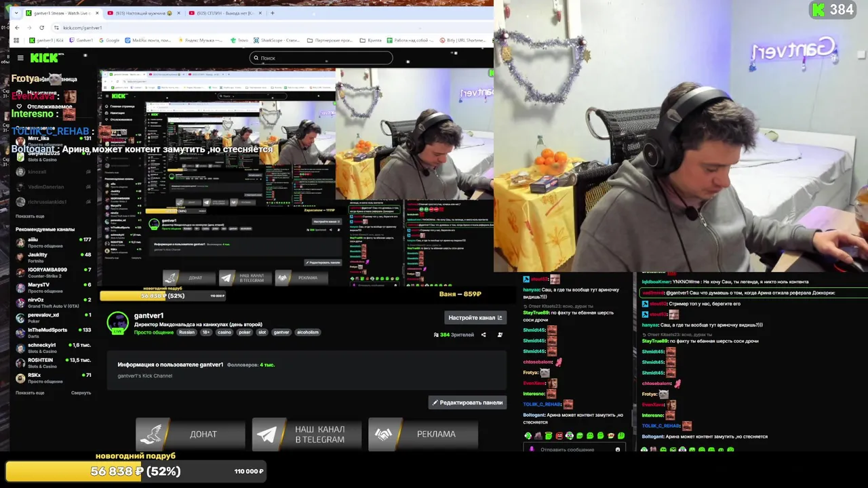Open aiiiu recommended channel
Screen dimensions: 868x488
click(x=53, y=242)
